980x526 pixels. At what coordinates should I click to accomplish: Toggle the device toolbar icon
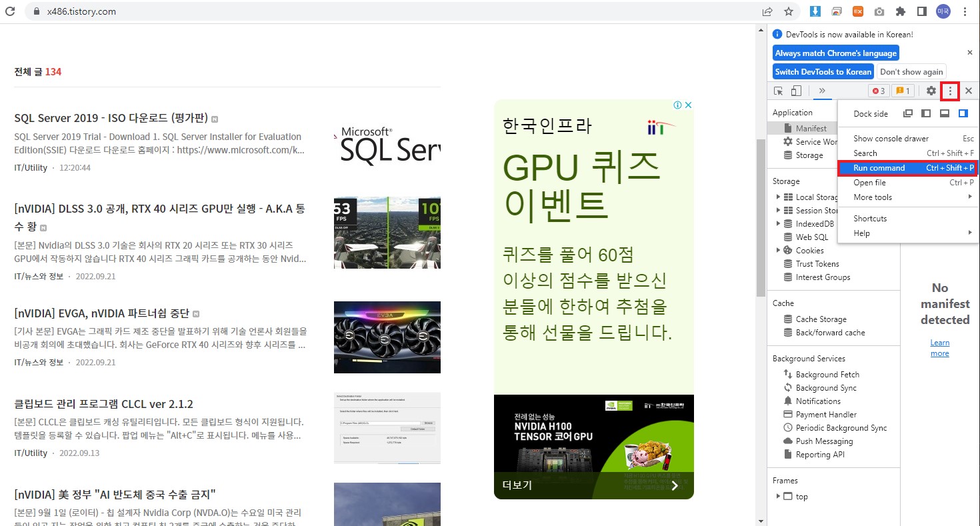point(796,91)
